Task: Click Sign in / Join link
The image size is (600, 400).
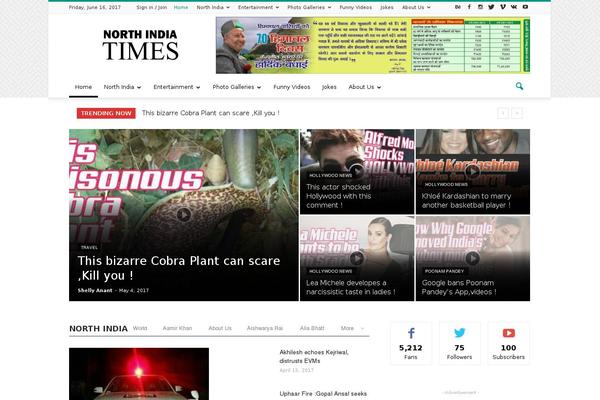Action: coord(152,7)
